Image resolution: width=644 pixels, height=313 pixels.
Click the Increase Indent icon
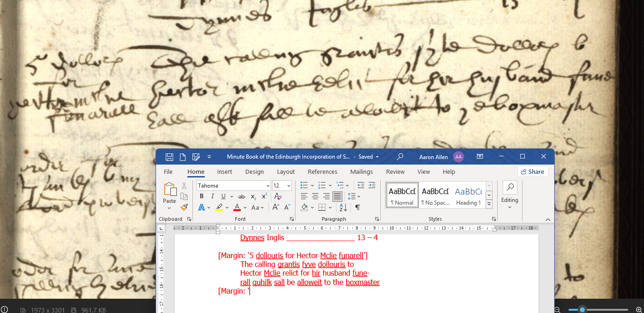point(371,185)
